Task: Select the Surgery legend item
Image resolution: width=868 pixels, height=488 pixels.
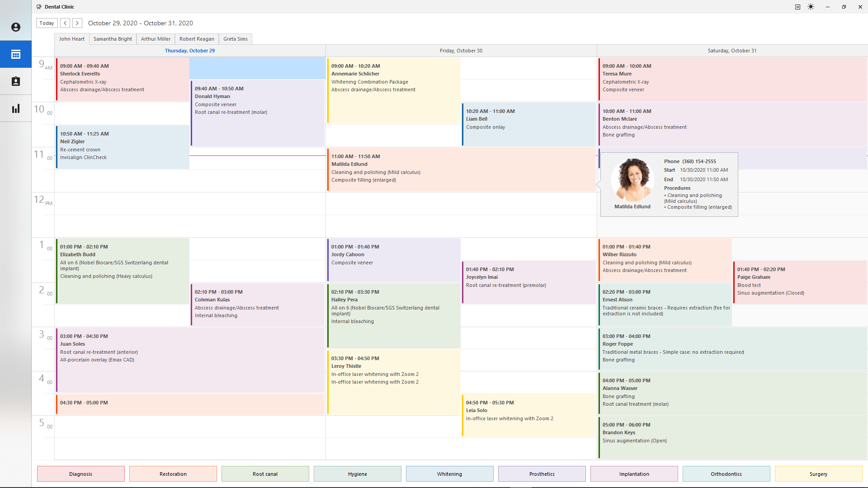Action: point(818,474)
